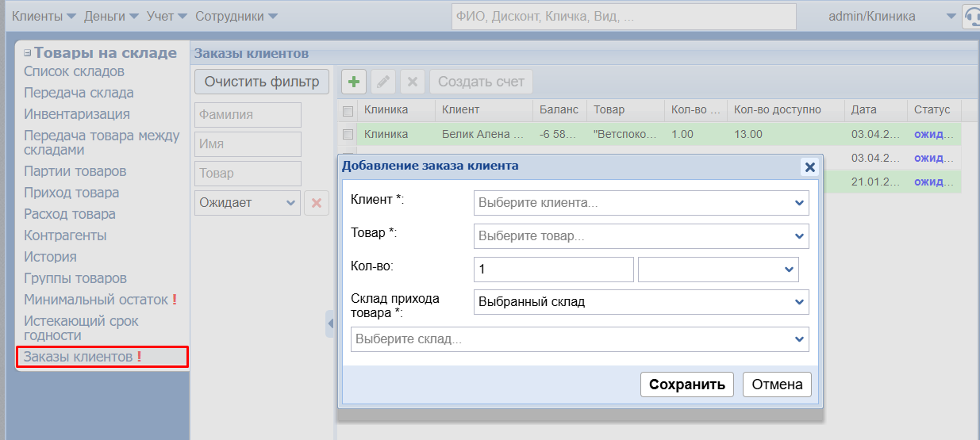Collapse the Товары на складе section icon
The image size is (980, 440).
click(27, 53)
